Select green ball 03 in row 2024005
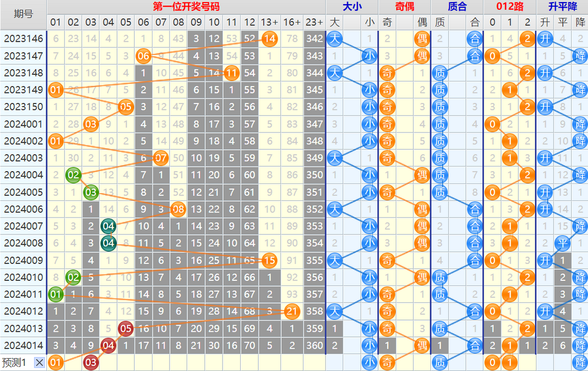The width and height of the screenshot is (588, 371). point(91,192)
